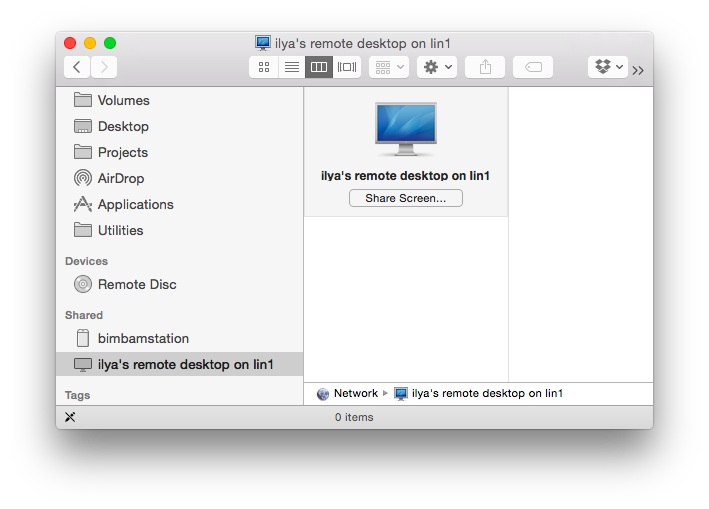This screenshot has height=509, width=709.
Task: Open Projects folder in the sidebar
Action: click(x=179, y=152)
